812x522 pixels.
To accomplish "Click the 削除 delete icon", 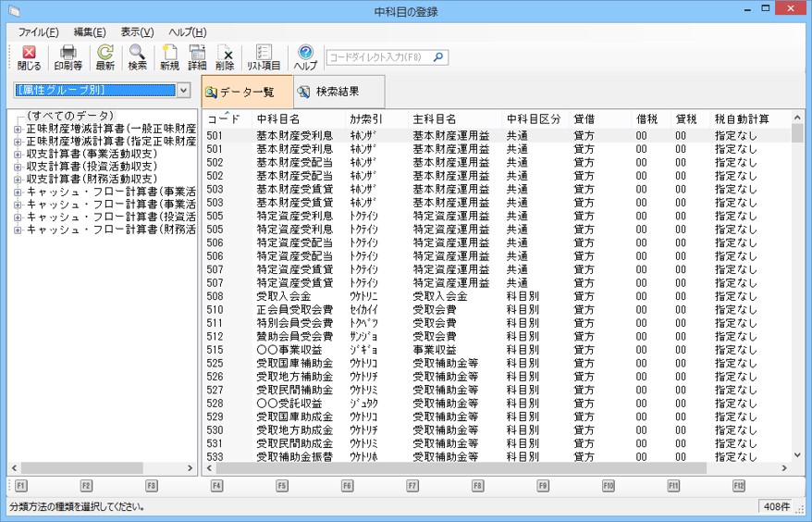I will click(225, 57).
